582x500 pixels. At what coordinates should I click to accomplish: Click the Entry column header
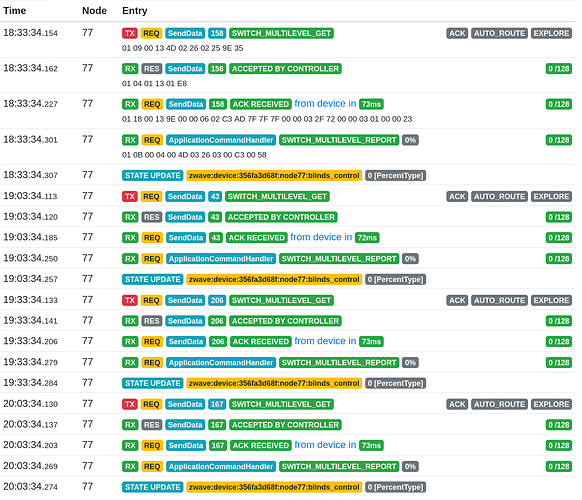point(135,11)
